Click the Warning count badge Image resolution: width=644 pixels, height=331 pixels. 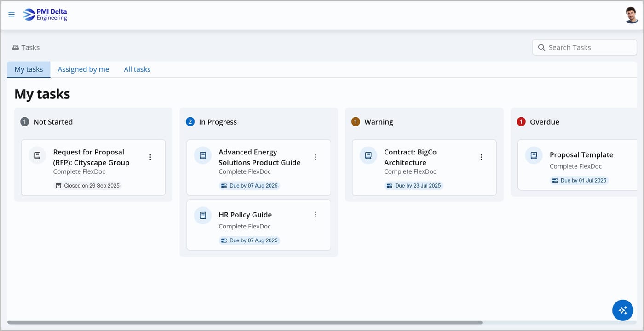356,122
